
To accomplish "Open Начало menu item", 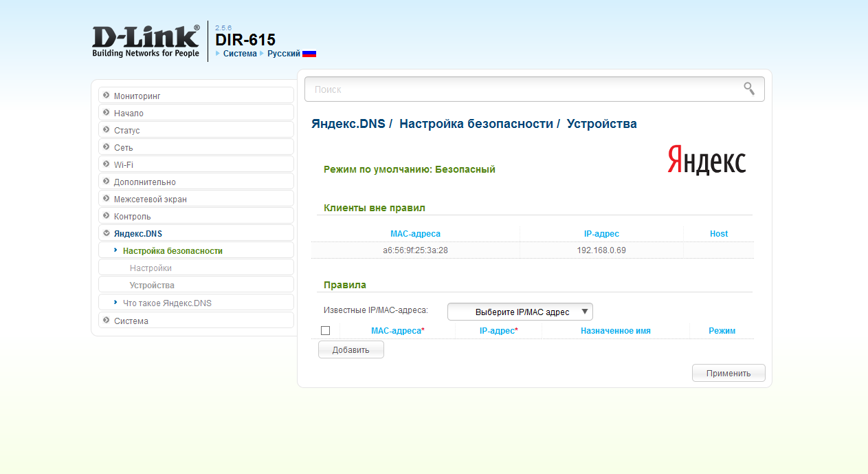I will (x=197, y=113).
